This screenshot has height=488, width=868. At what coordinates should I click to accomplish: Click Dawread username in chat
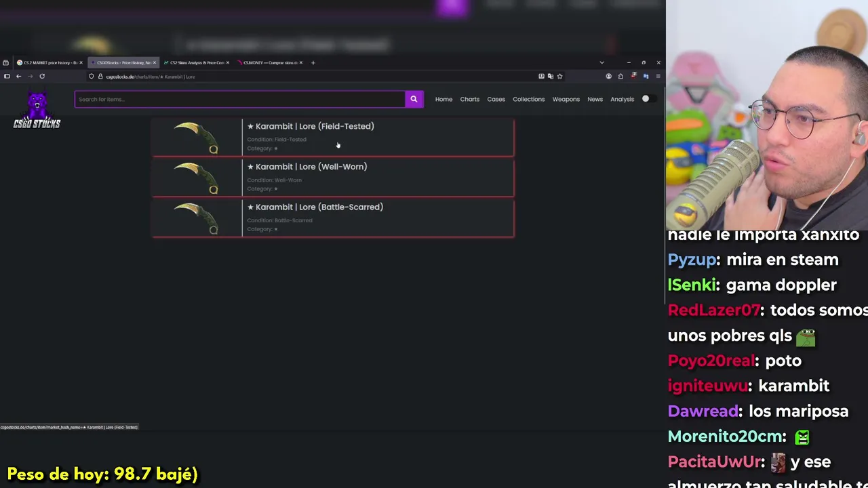click(x=703, y=411)
